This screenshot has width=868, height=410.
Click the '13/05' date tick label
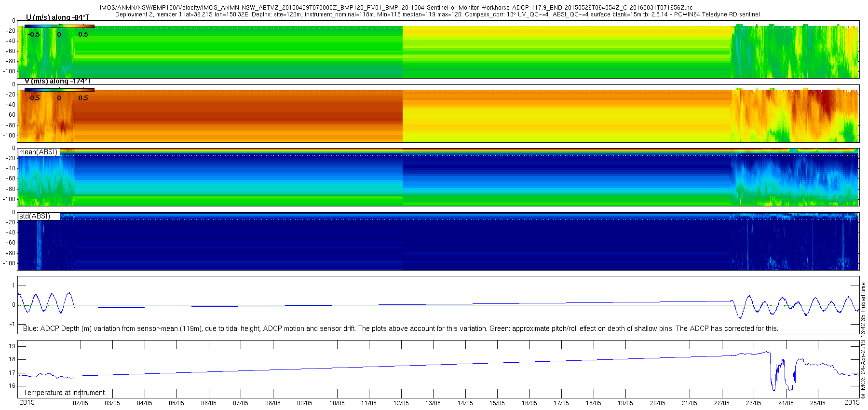(x=433, y=403)
